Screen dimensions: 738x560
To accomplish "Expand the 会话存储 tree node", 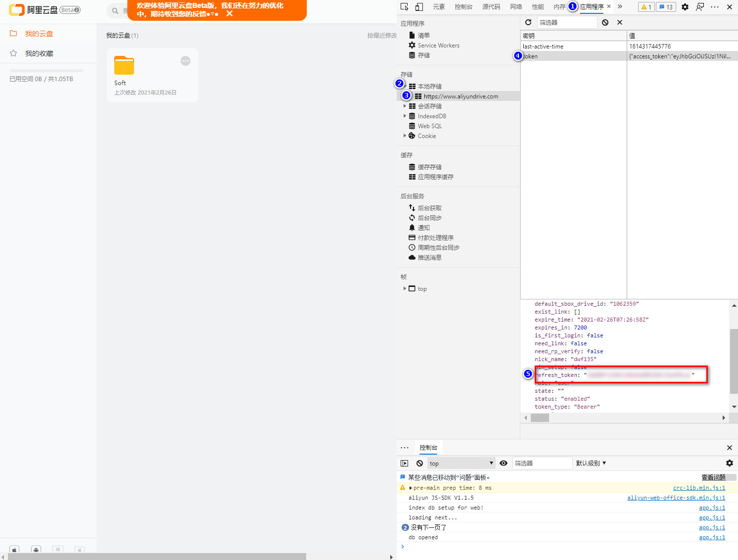I will pos(405,106).
